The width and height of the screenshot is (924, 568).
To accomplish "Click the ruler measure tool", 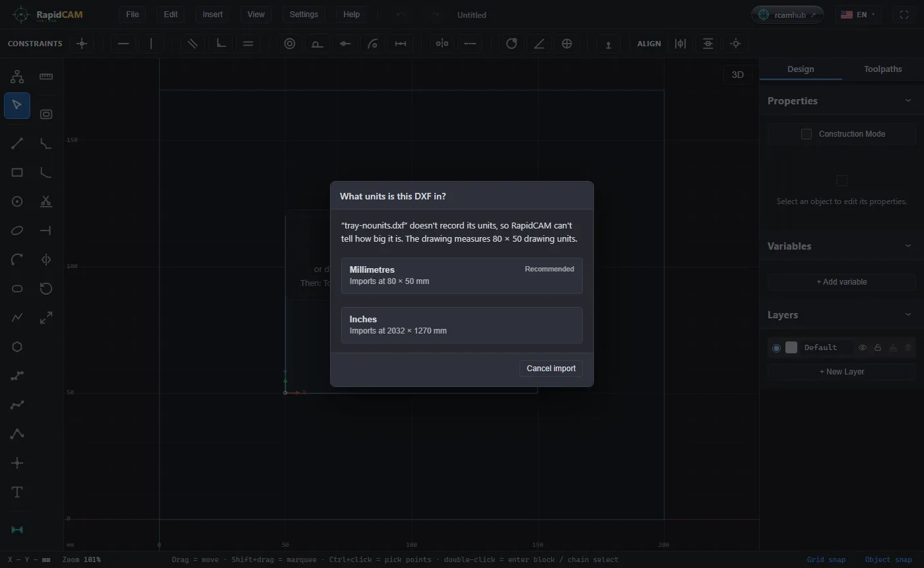I will (46, 77).
